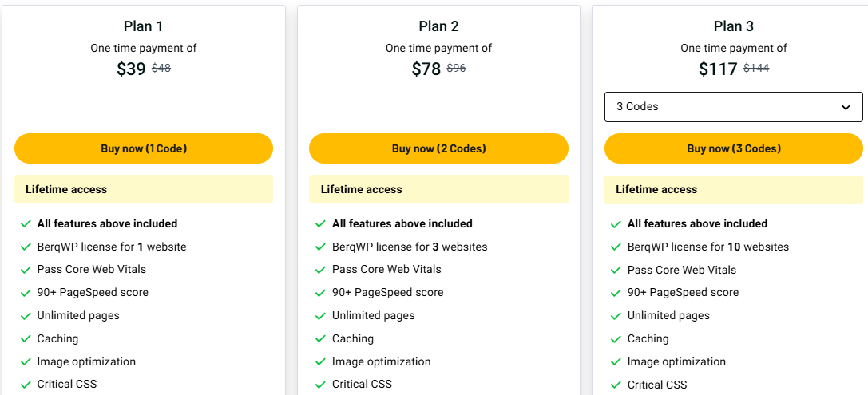Click Buy now (3 Codes) button
This screenshot has height=395, width=868.
733,148
